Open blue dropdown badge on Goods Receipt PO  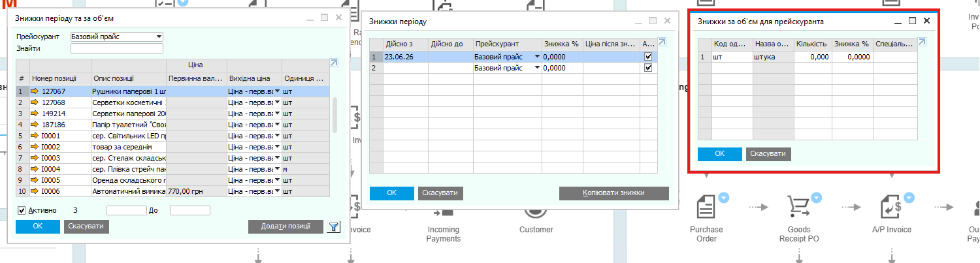coord(816,197)
